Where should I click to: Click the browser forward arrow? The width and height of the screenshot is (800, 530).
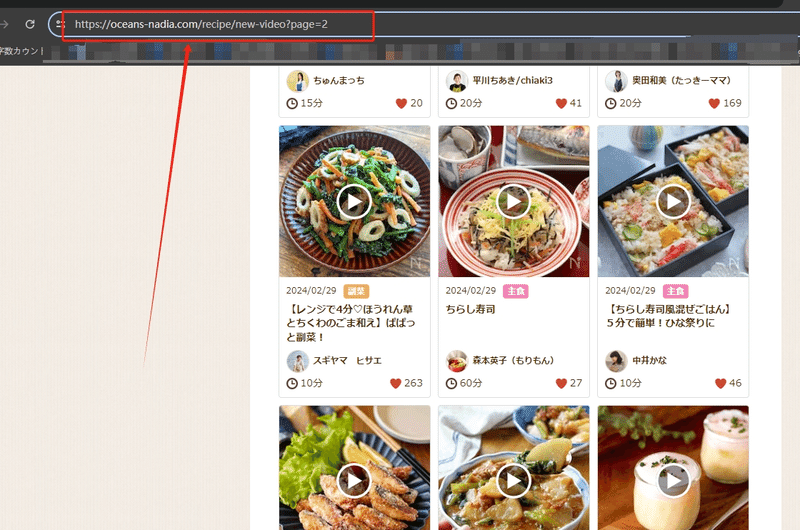point(4,24)
